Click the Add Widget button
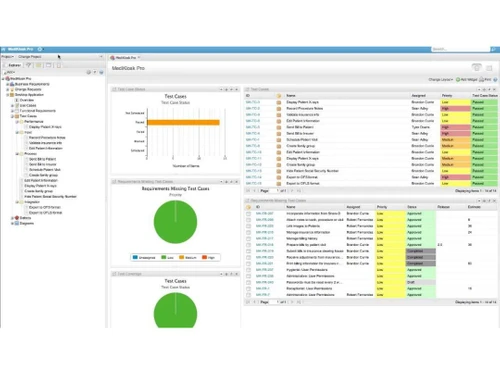Image resolution: width=500 pixels, height=375 pixels. pos(466,80)
